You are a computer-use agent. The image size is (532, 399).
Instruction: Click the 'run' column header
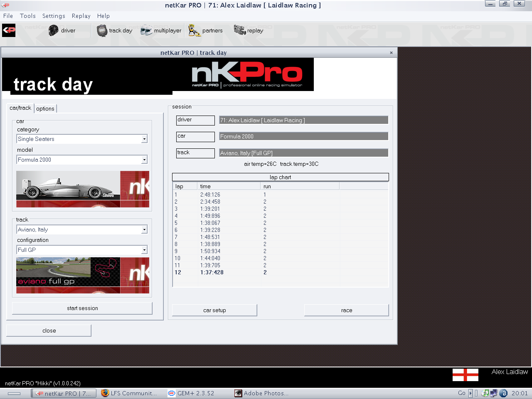(x=300, y=187)
